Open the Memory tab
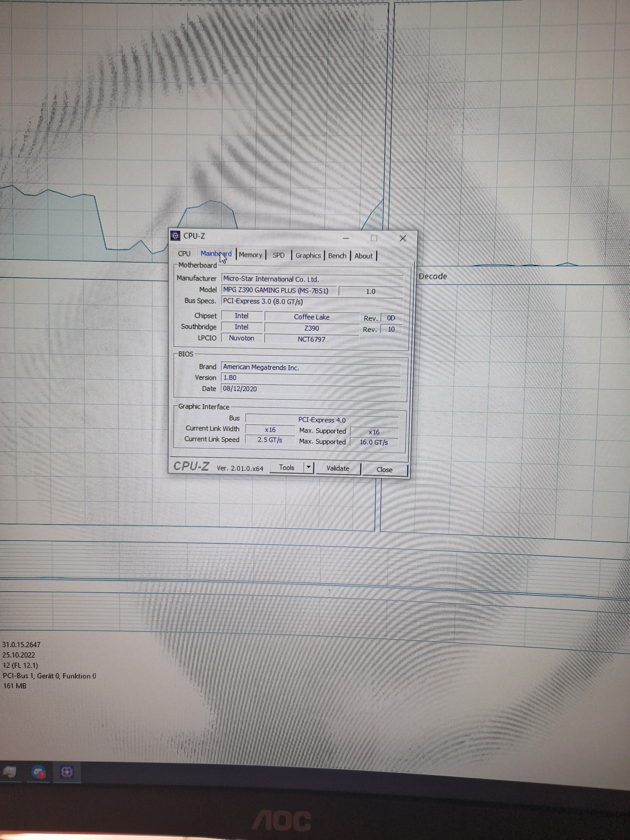The image size is (630, 840). click(250, 255)
